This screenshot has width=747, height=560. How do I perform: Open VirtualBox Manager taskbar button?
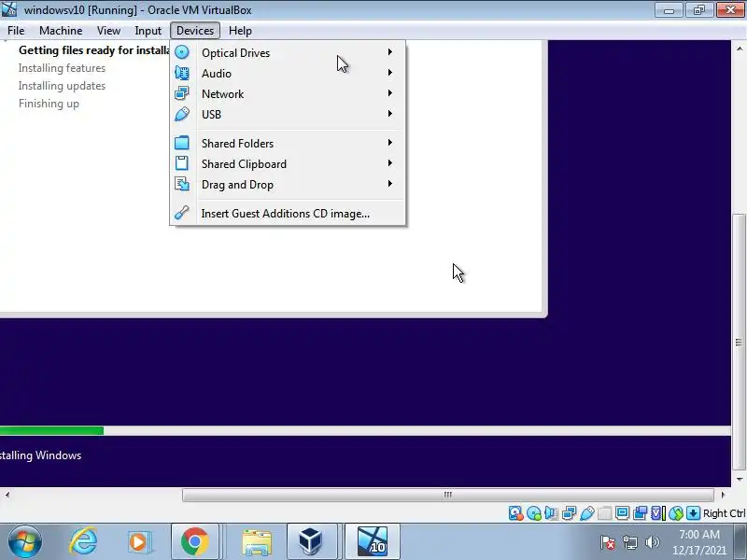point(312,541)
